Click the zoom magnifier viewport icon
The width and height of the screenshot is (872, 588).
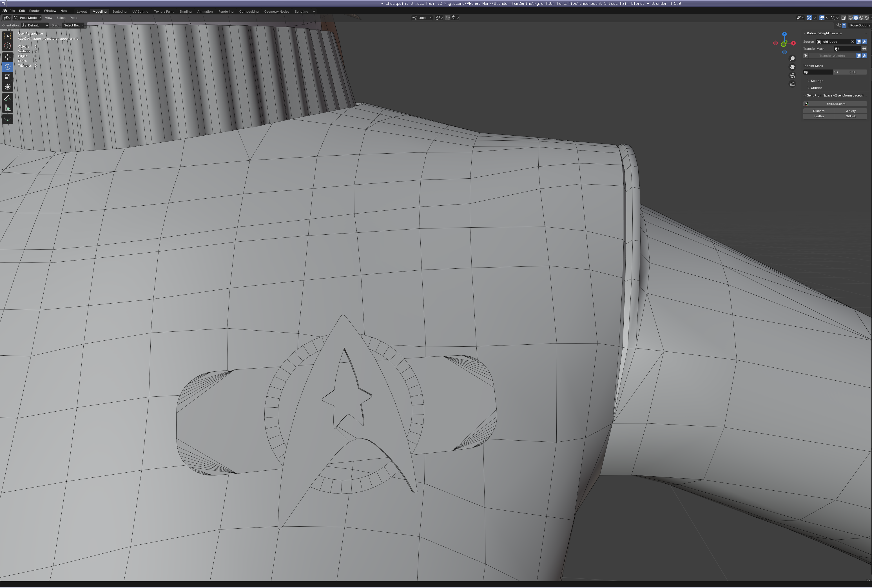pyautogui.click(x=792, y=59)
